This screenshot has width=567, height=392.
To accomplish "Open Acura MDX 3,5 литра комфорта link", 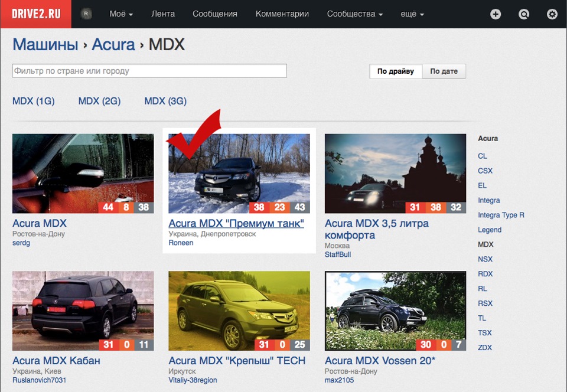I will pyautogui.click(x=376, y=229).
